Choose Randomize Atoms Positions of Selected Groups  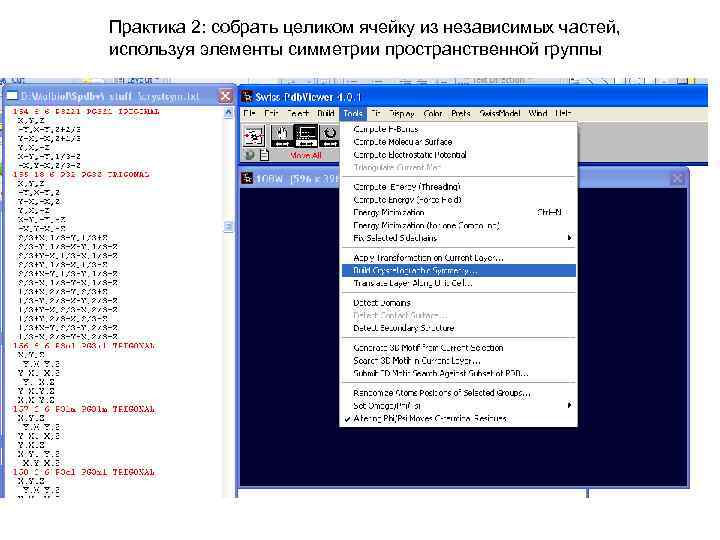click(x=459, y=393)
